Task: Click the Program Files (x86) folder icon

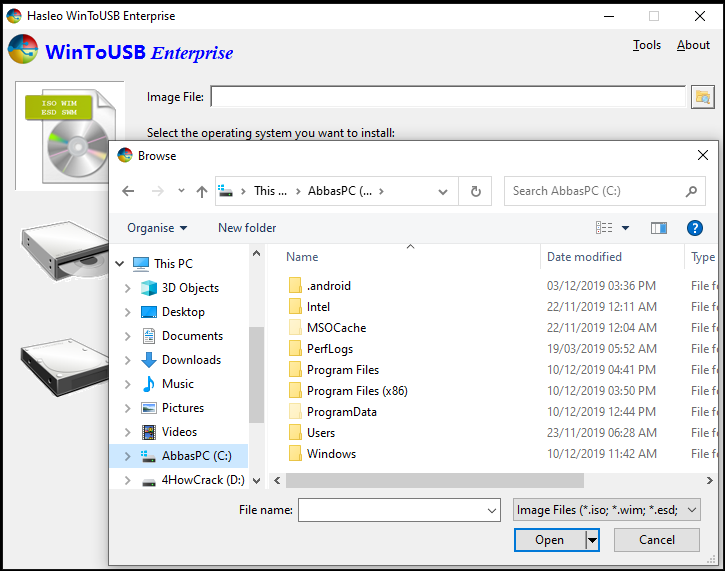Action: click(x=295, y=391)
